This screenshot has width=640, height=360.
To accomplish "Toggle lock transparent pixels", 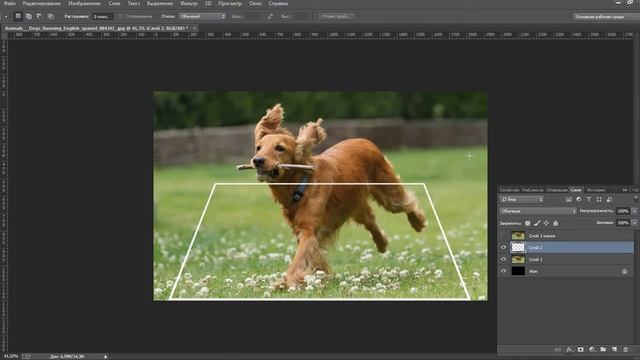I will tap(527, 223).
